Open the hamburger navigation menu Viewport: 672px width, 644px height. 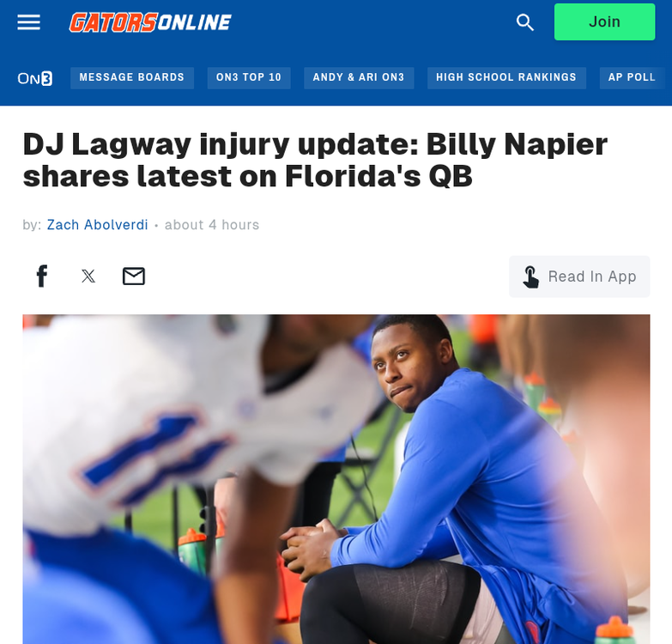pyautogui.click(x=28, y=22)
